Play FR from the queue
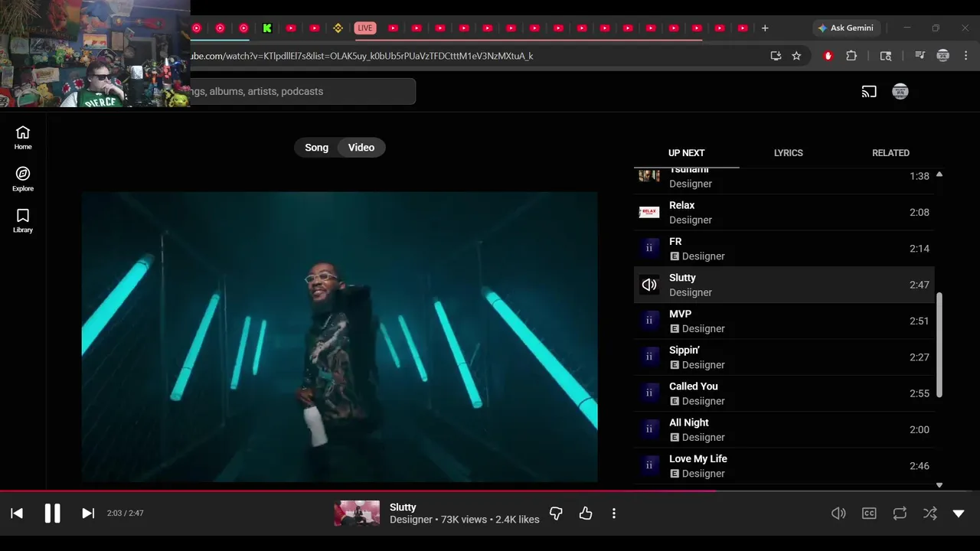The image size is (980, 551). pos(784,249)
